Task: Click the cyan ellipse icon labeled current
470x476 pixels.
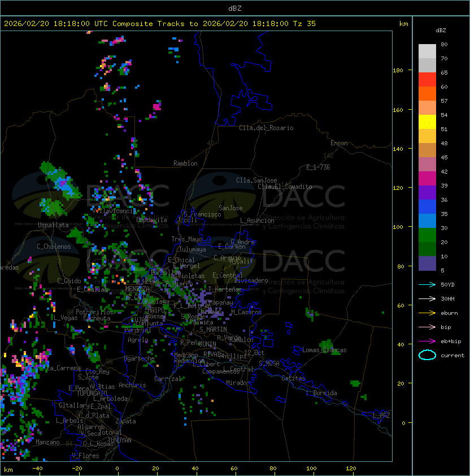Action: [427, 355]
